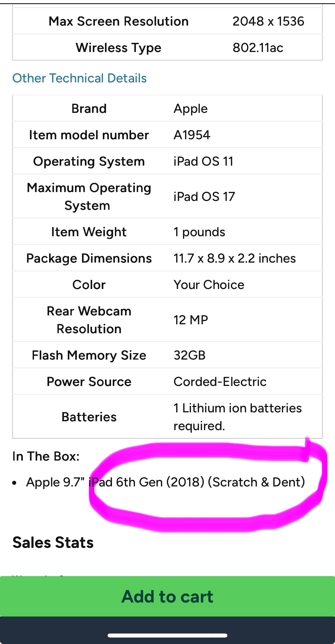Select Maximum Operating System iPad OS 17 value

tap(204, 196)
